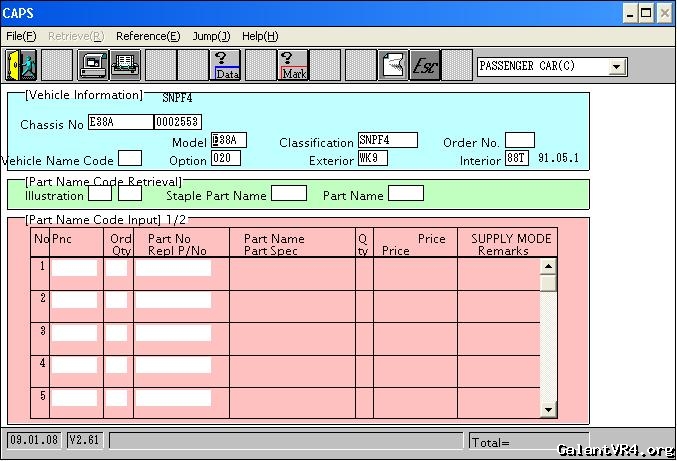
Task: Click the Mark question toolbar icon
Action: [293, 66]
